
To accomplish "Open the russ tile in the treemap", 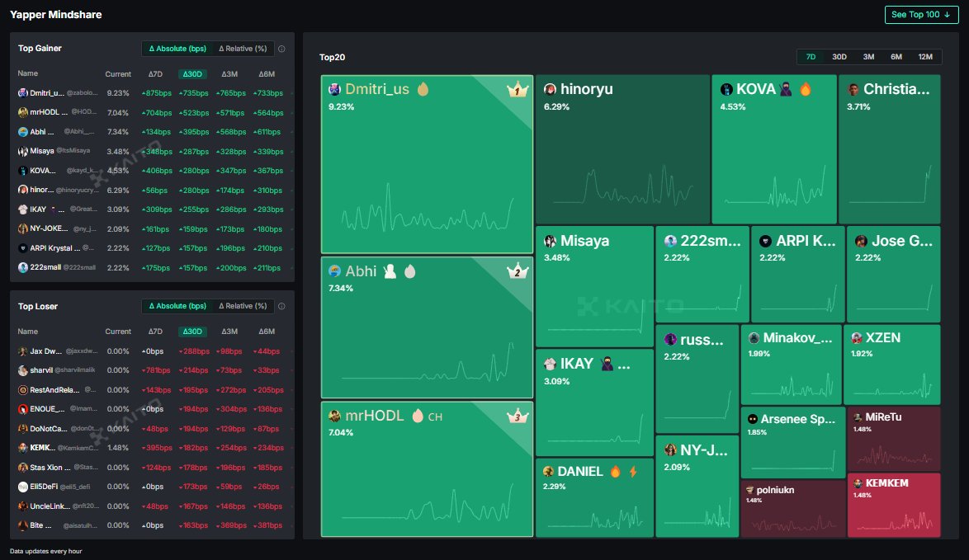I will (697, 379).
